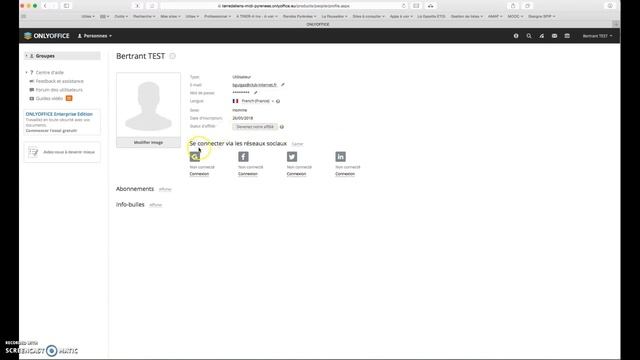
Task: Expand the Groupes section
Action: (62, 56)
